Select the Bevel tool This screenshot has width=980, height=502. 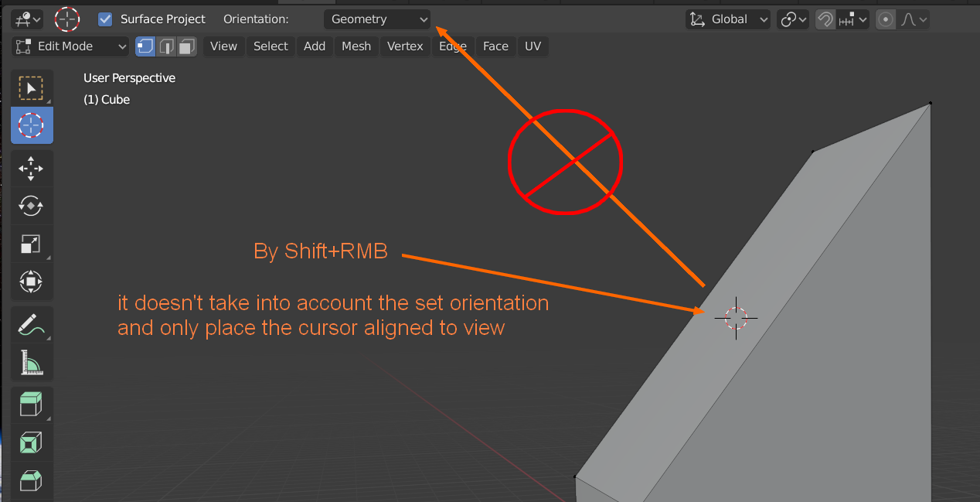tap(32, 480)
